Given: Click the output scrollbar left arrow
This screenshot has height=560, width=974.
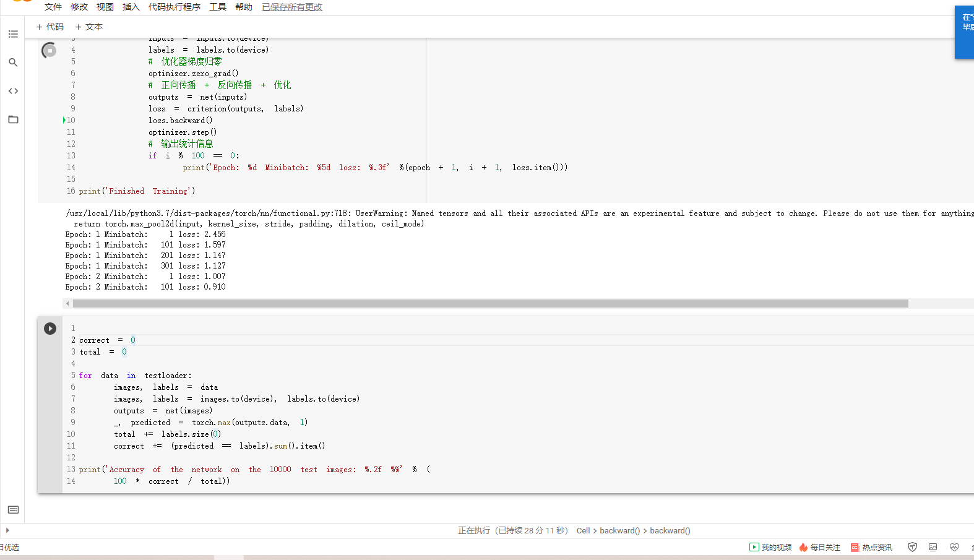Looking at the screenshot, I should [67, 304].
